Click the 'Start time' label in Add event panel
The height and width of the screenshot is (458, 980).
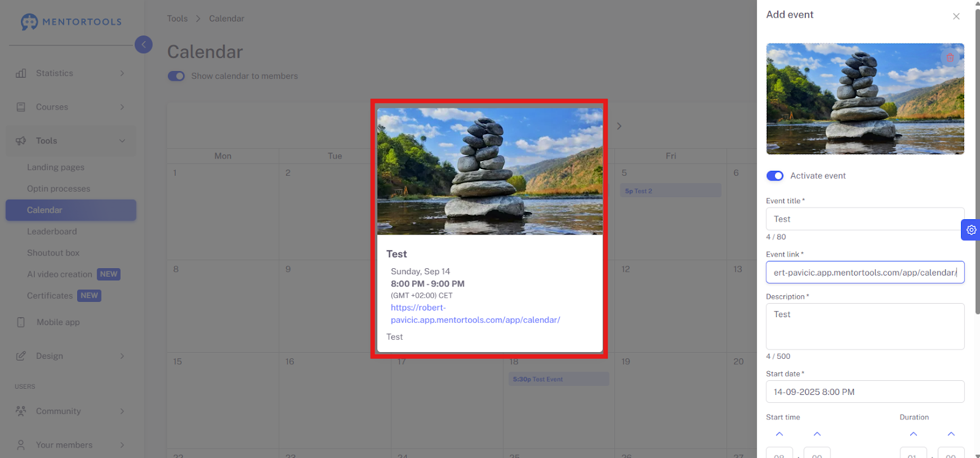tap(783, 418)
